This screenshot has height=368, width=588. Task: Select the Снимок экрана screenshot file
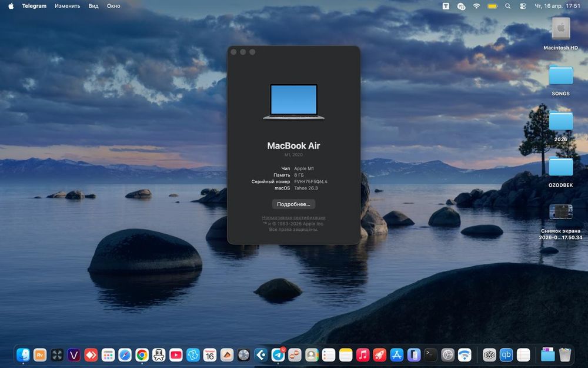tap(560, 221)
